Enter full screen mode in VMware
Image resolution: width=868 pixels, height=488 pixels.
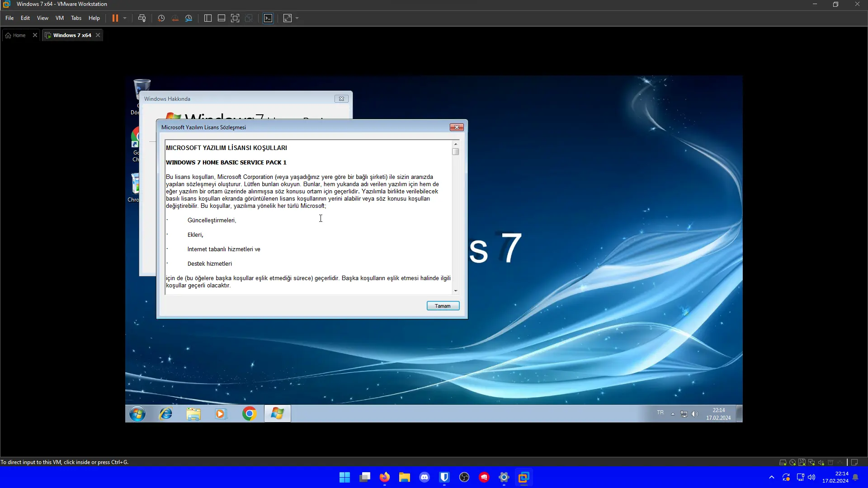tap(235, 18)
